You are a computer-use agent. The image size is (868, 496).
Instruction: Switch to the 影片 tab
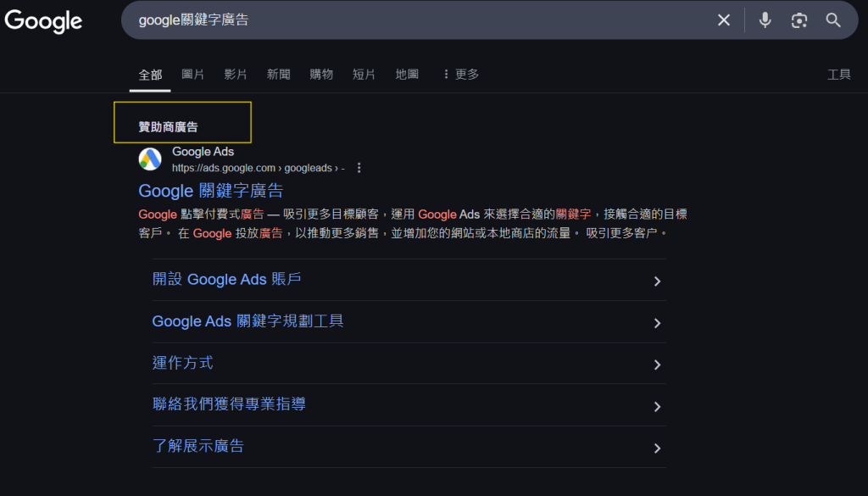pos(236,74)
